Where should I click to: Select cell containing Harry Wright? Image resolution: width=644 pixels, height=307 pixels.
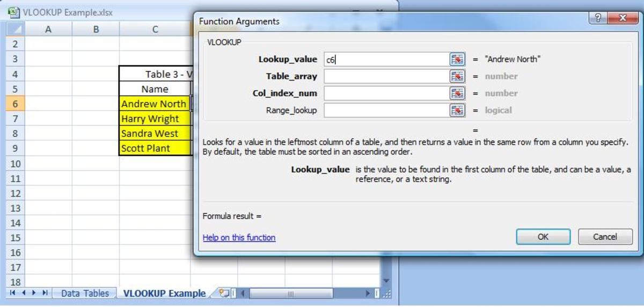point(155,119)
